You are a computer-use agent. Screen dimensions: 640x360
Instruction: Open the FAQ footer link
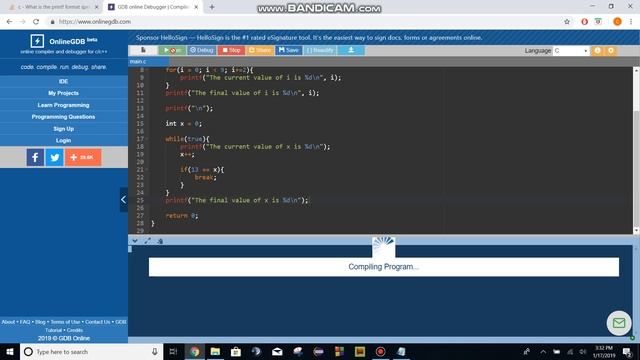(x=25, y=322)
